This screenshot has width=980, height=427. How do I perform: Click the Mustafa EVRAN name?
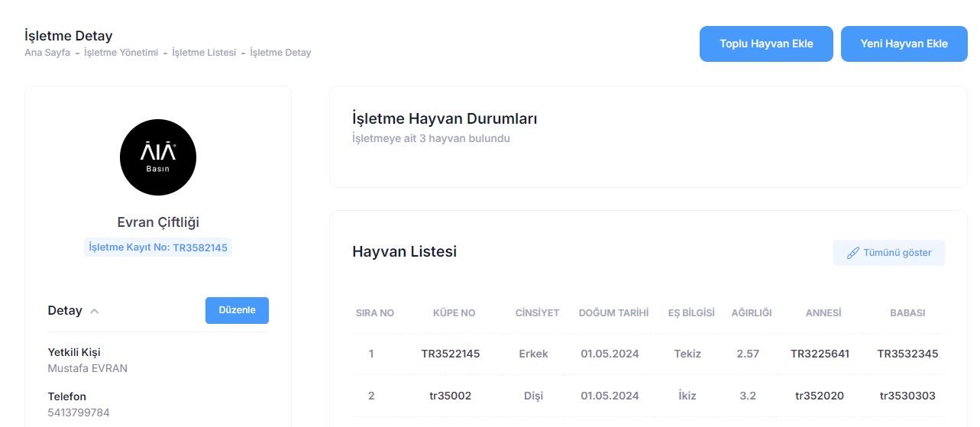tap(88, 368)
